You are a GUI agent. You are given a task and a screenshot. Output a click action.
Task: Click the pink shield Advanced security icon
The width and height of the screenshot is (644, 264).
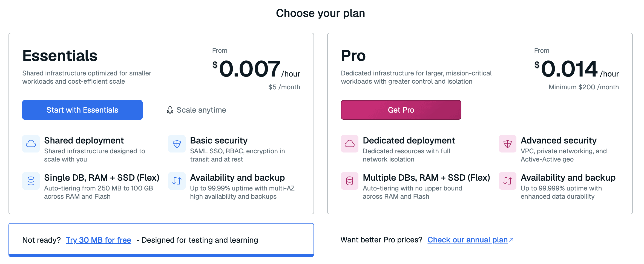tap(508, 143)
